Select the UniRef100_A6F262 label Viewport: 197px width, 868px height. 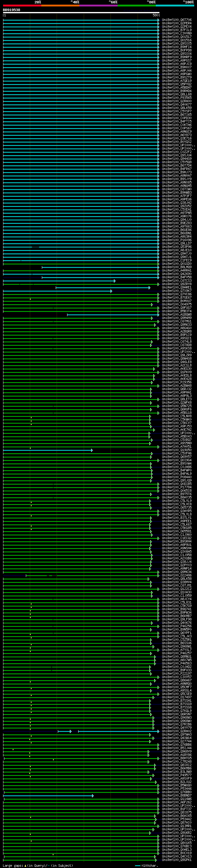[177, 802]
